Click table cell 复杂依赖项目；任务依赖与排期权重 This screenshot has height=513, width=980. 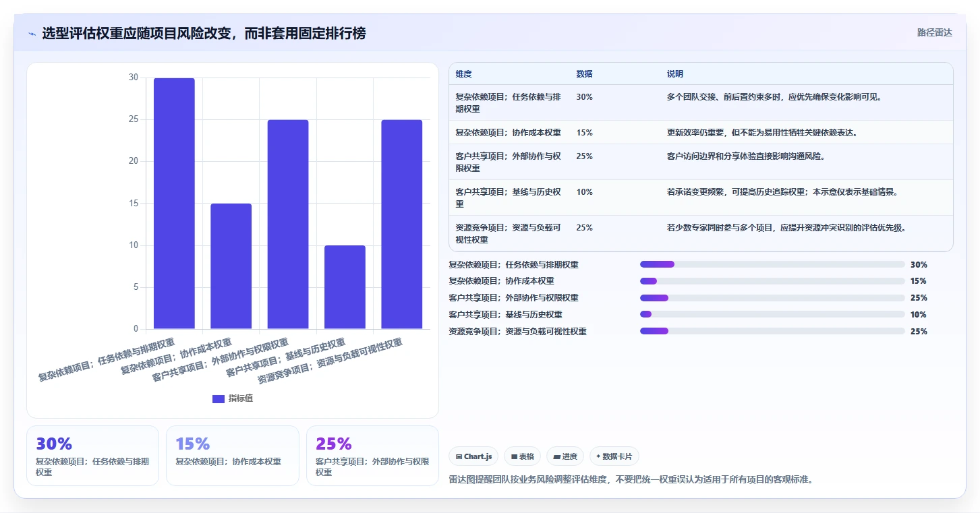pyautogui.click(x=508, y=102)
